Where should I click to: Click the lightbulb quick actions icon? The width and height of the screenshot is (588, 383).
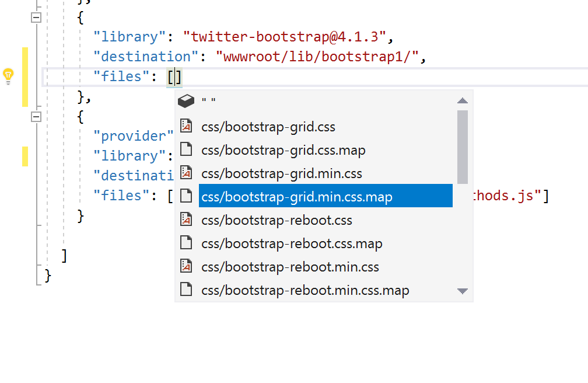8,76
